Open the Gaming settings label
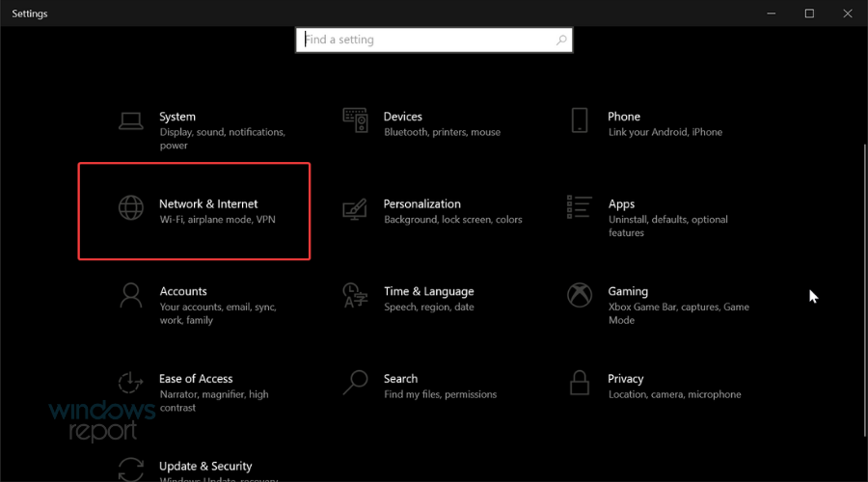This screenshot has height=482, width=868. pyautogui.click(x=628, y=291)
